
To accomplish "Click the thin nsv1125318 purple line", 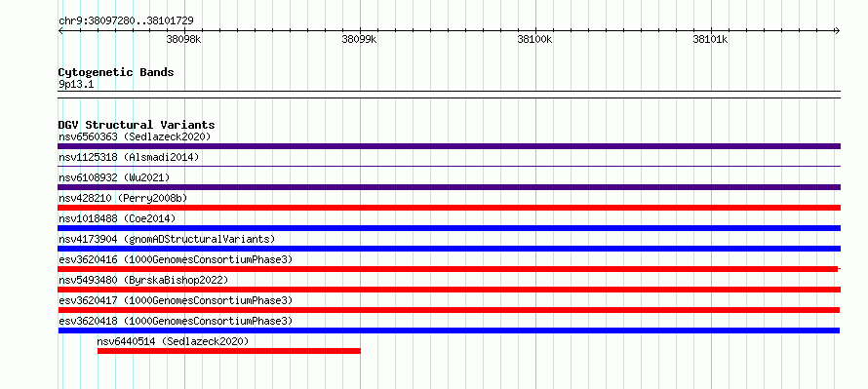I will coord(449,166).
